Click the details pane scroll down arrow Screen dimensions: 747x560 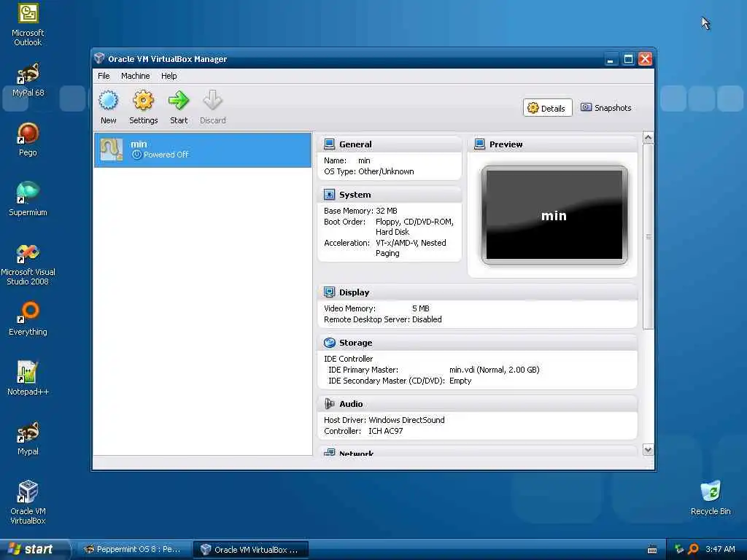[648, 450]
